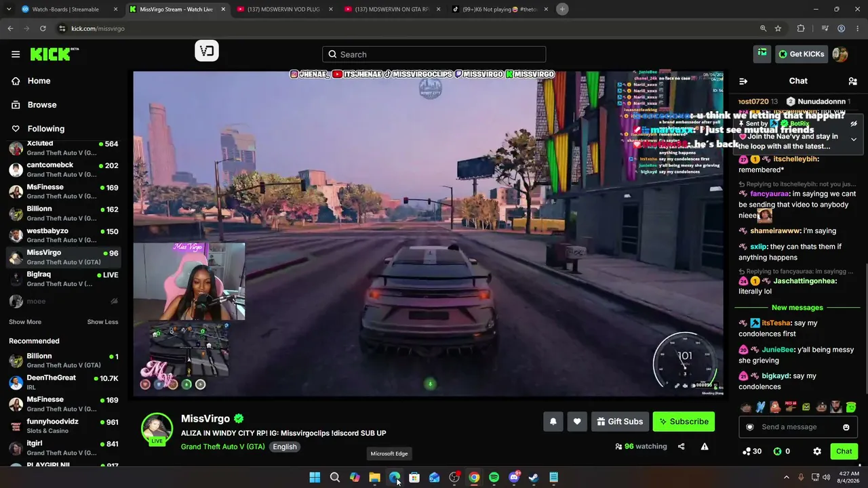Image resolution: width=868 pixels, height=488 pixels.
Task: Open itsTesha's username in chat
Action: [776, 323]
